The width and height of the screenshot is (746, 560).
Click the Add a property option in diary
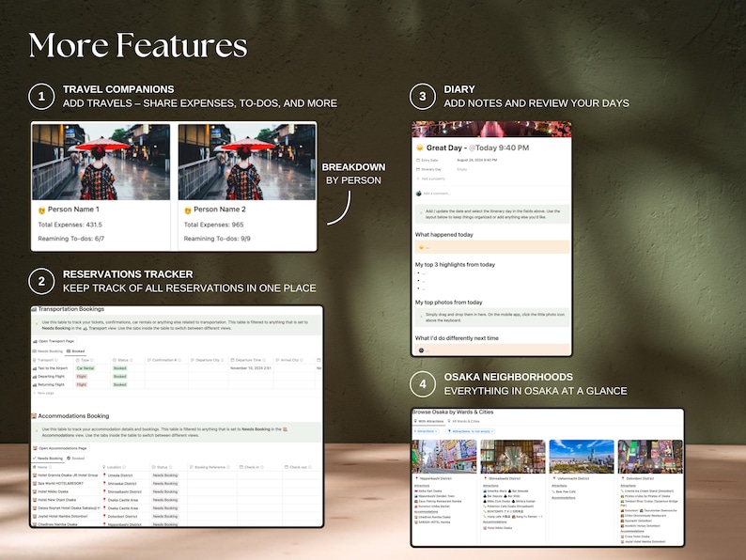click(x=431, y=179)
